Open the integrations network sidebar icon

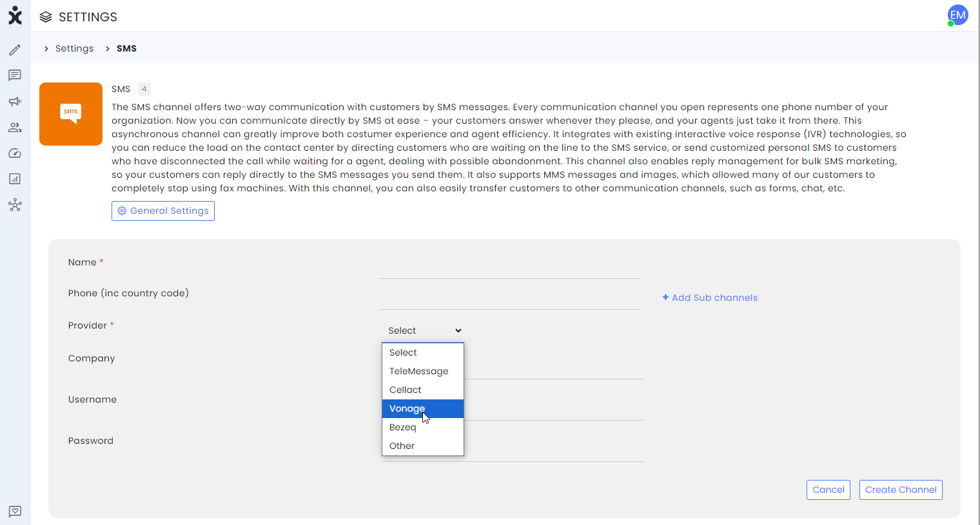[15, 205]
